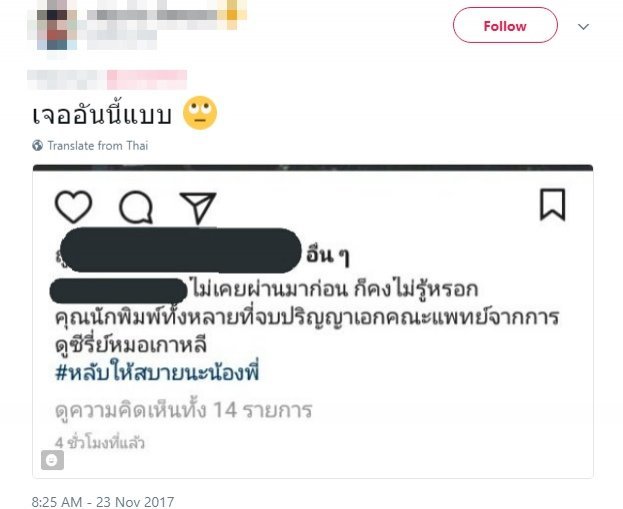Click the blurred profile avatar
623x509 pixels.
[x=52, y=25]
